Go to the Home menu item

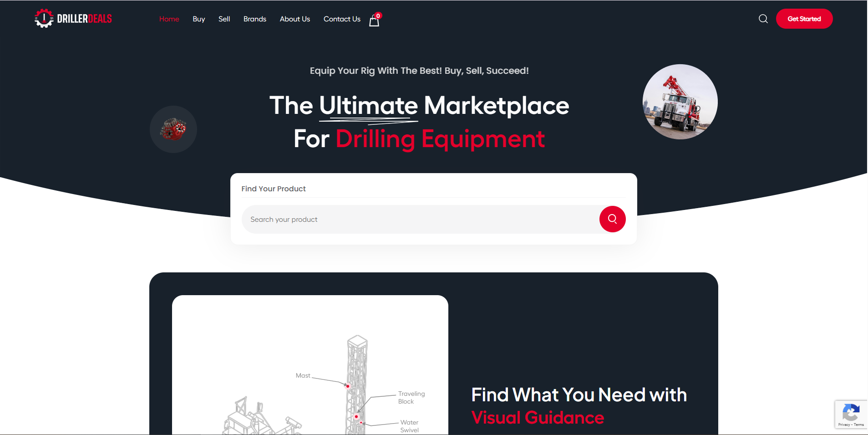[169, 19]
